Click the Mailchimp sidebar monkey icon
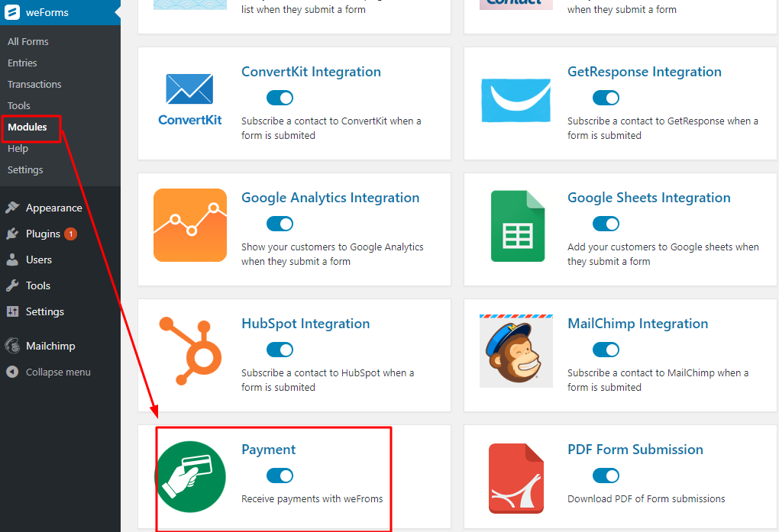779x532 pixels. [x=12, y=346]
